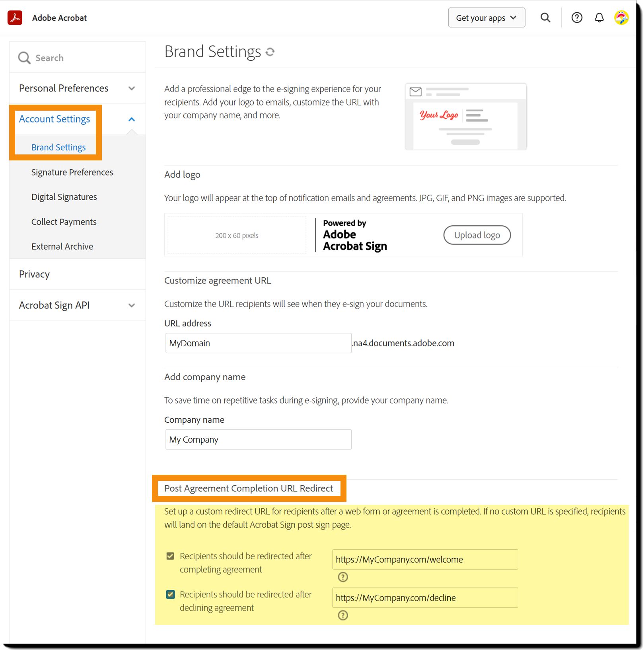This screenshot has width=644, height=650.
Task: Edit the welcome redirect URL field
Action: click(425, 559)
